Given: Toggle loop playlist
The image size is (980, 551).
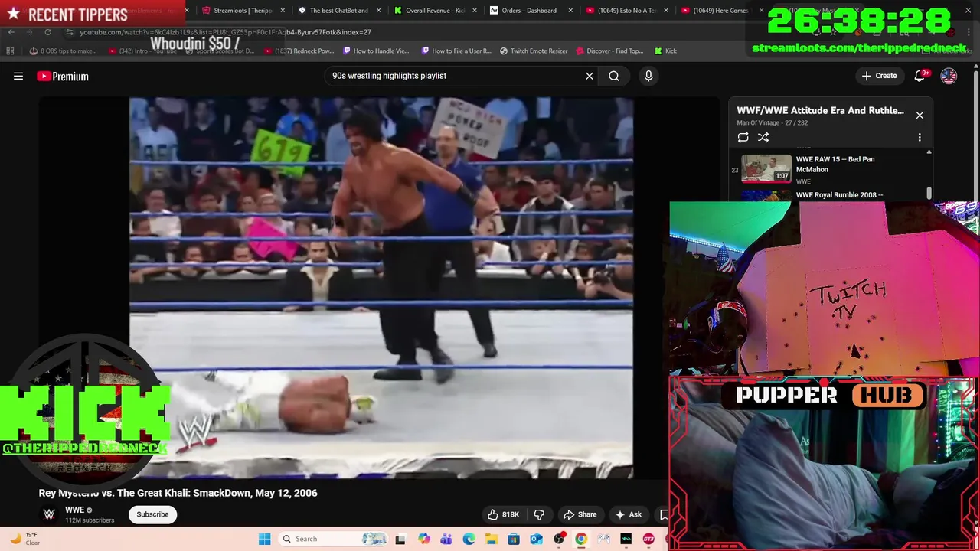Looking at the screenshot, I should pyautogui.click(x=743, y=137).
